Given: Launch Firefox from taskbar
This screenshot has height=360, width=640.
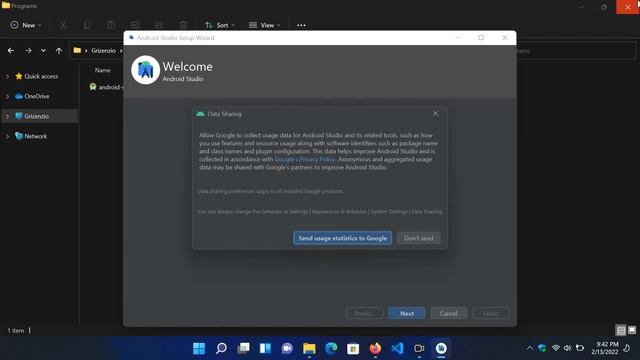Looking at the screenshot, I should 375,348.
